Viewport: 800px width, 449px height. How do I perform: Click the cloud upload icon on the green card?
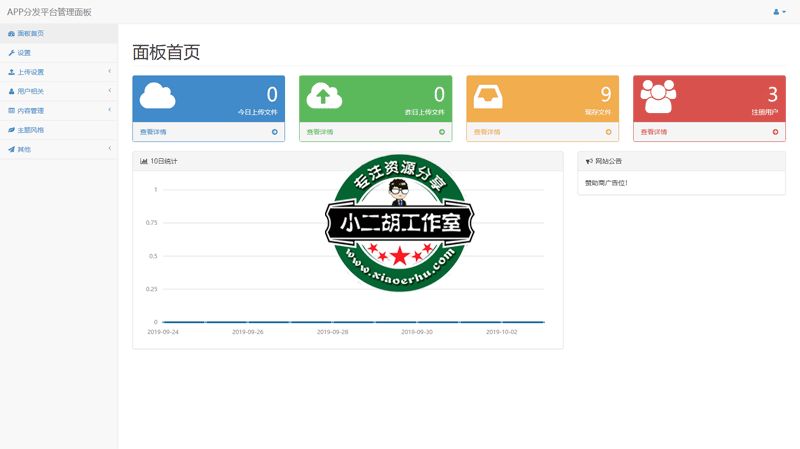click(324, 96)
